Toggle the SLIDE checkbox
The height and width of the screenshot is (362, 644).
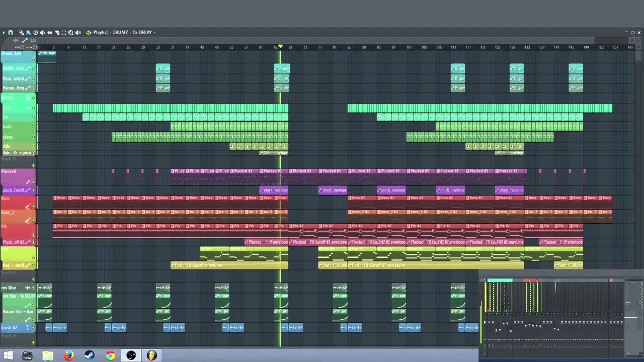[35, 47]
